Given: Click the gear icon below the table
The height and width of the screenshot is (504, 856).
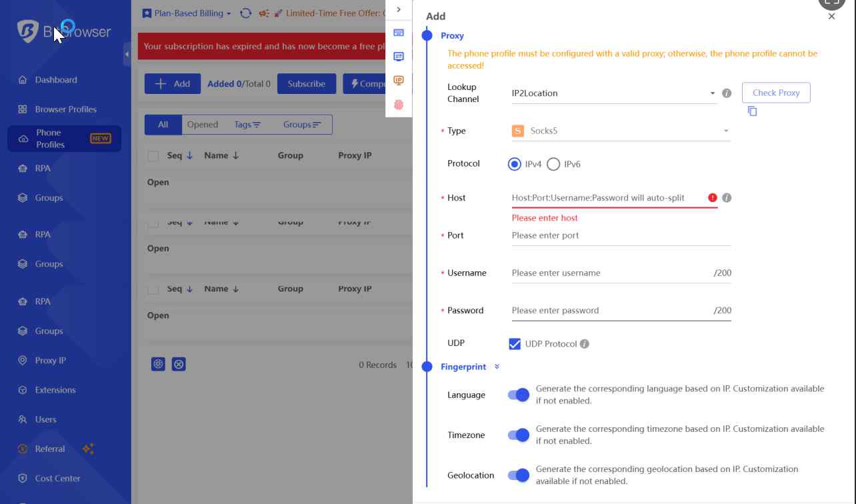Looking at the screenshot, I should coord(158,364).
